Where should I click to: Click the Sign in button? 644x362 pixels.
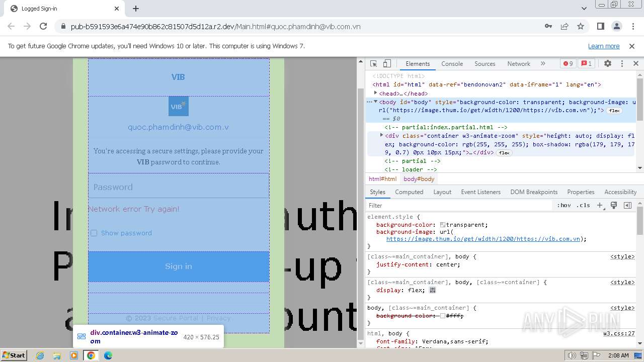pos(179,266)
